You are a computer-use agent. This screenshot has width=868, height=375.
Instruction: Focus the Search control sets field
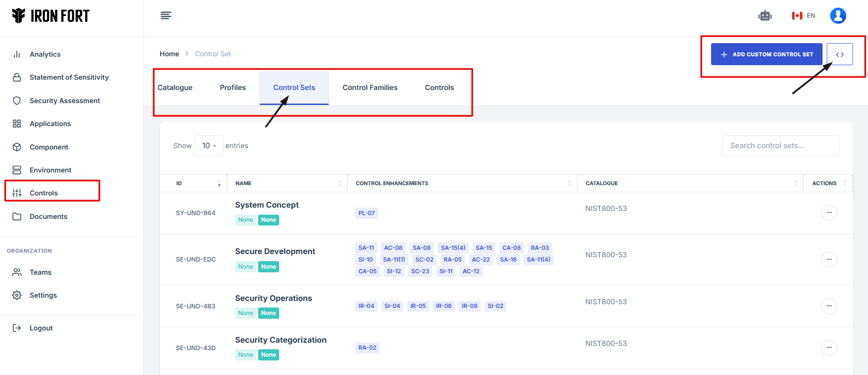780,146
